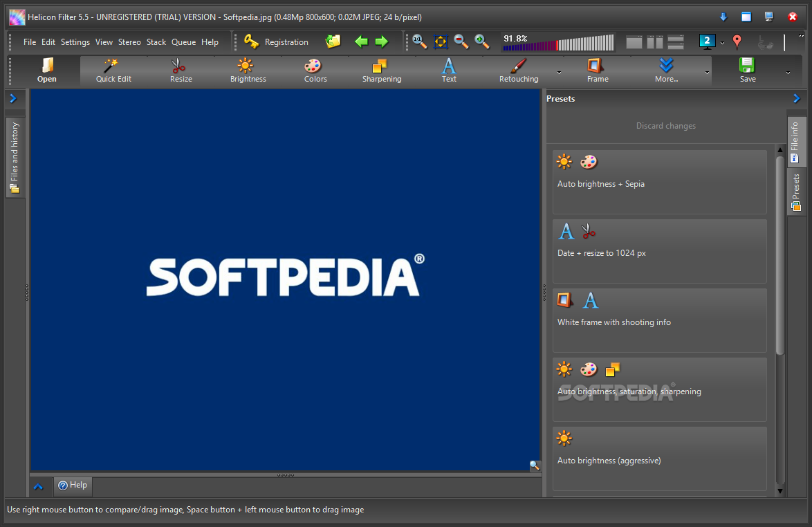Open the Frame tool
The width and height of the screenshot is (812, 527).
pyautogui.click(x=597, y=71)
